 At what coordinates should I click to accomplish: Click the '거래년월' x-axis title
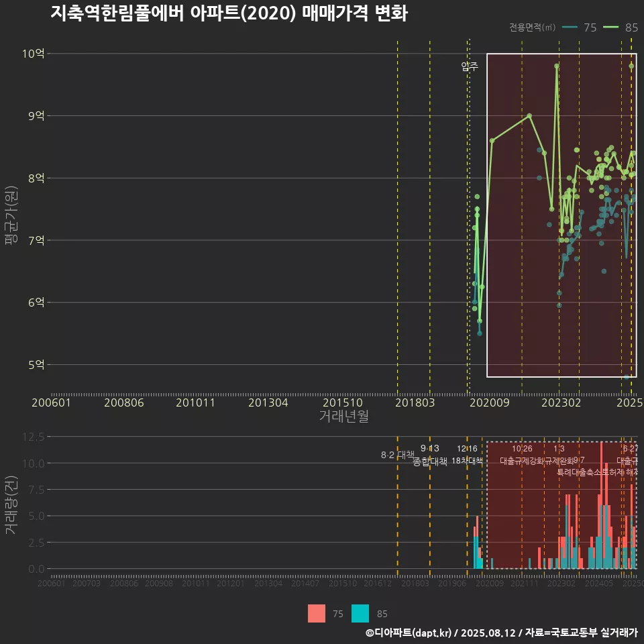pos(343,416)
